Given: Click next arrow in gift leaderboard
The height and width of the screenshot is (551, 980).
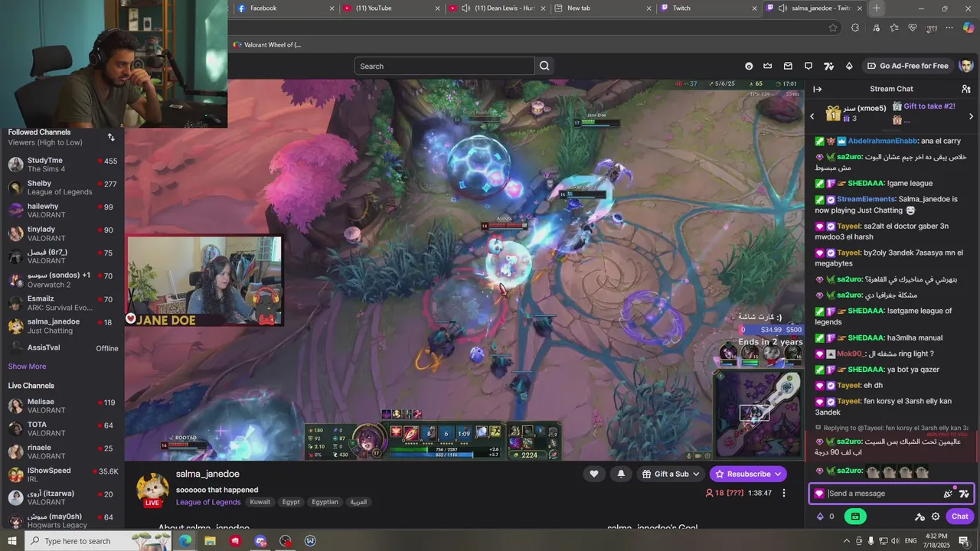Looking at the screenshot, I should coord(972,116).
